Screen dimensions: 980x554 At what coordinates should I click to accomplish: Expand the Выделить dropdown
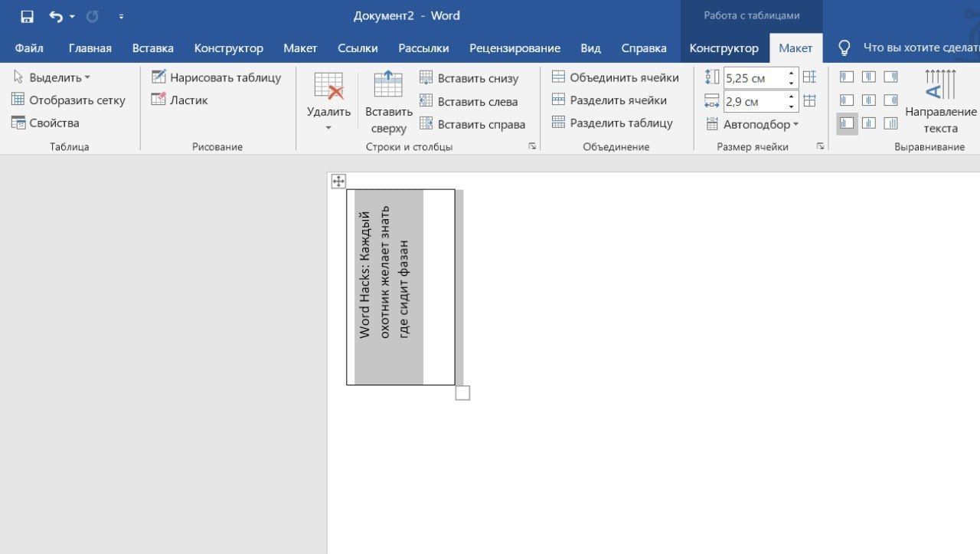51,77
